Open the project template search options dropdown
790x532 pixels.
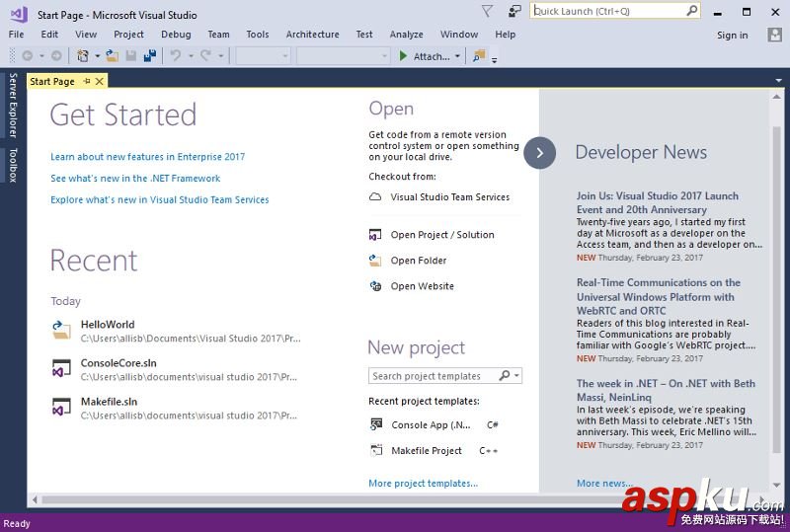pyautogui.click(x=516, y=376)
